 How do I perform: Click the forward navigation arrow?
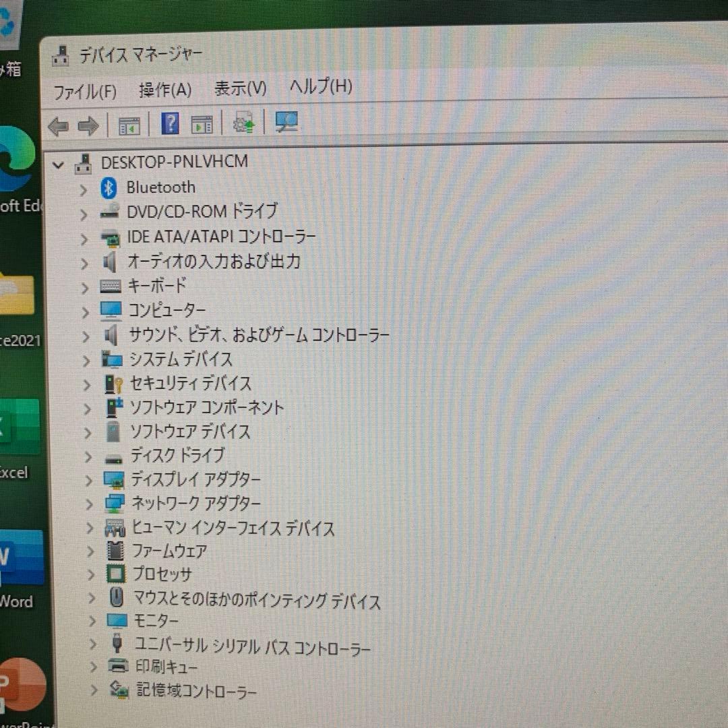90,125
